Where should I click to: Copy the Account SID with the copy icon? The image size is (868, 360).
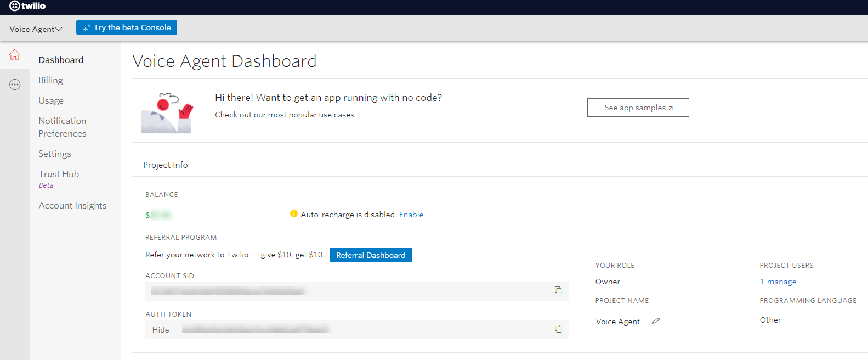point(558,290)
